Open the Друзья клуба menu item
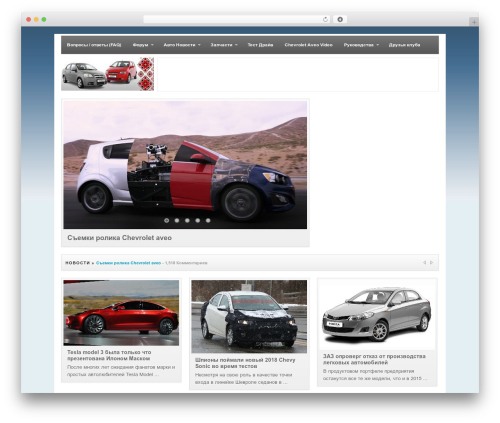The image size is (500, 423). pos(404,45)
